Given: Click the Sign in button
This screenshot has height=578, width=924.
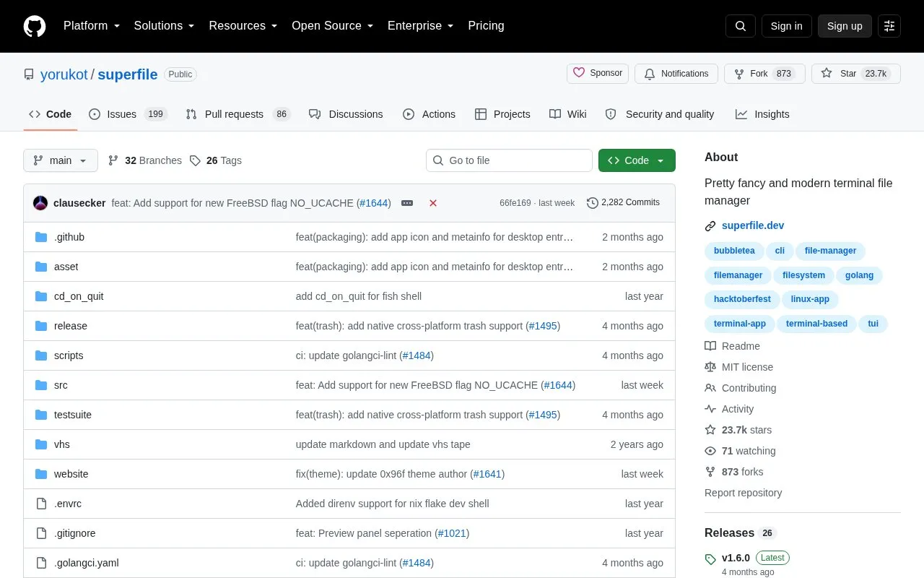Looking at the screenshot, I should pyautogui.click(x=786, y=26).
